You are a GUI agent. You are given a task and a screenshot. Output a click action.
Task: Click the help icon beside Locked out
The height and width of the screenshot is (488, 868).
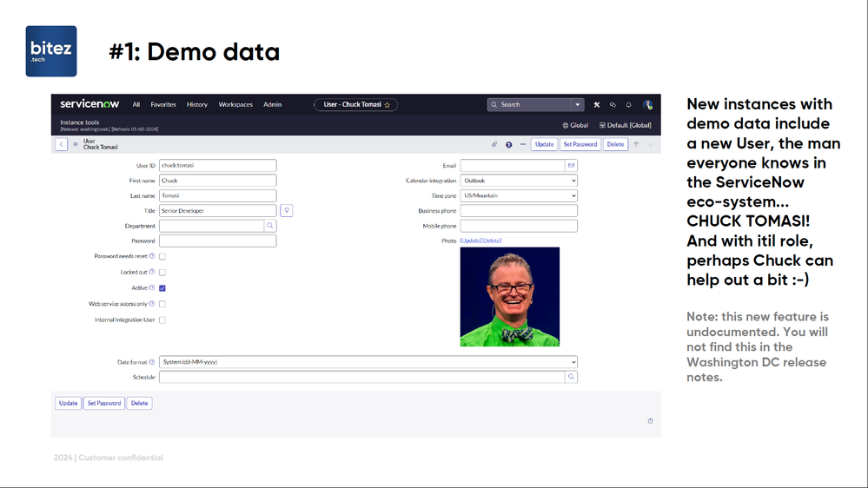[x=152, y=272]
